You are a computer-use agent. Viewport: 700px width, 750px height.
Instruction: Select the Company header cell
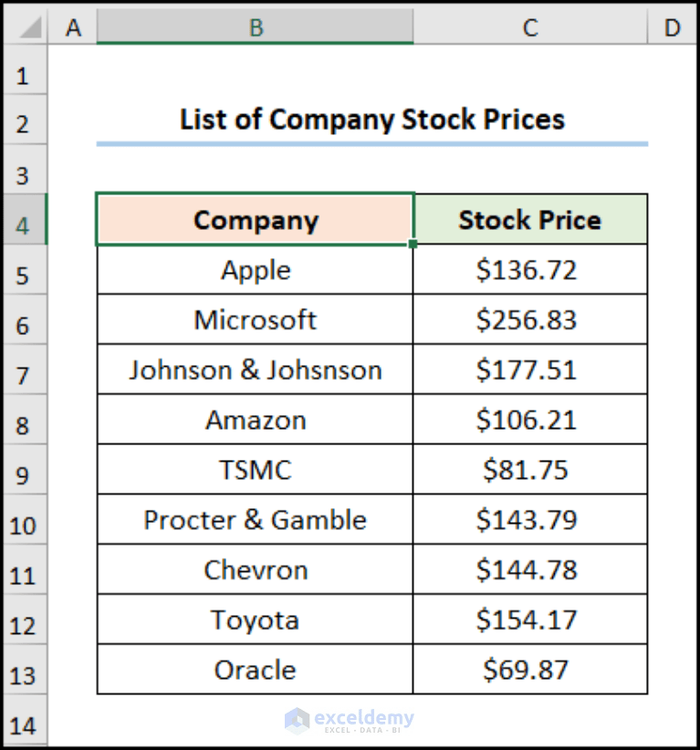(x=256, y=220)
